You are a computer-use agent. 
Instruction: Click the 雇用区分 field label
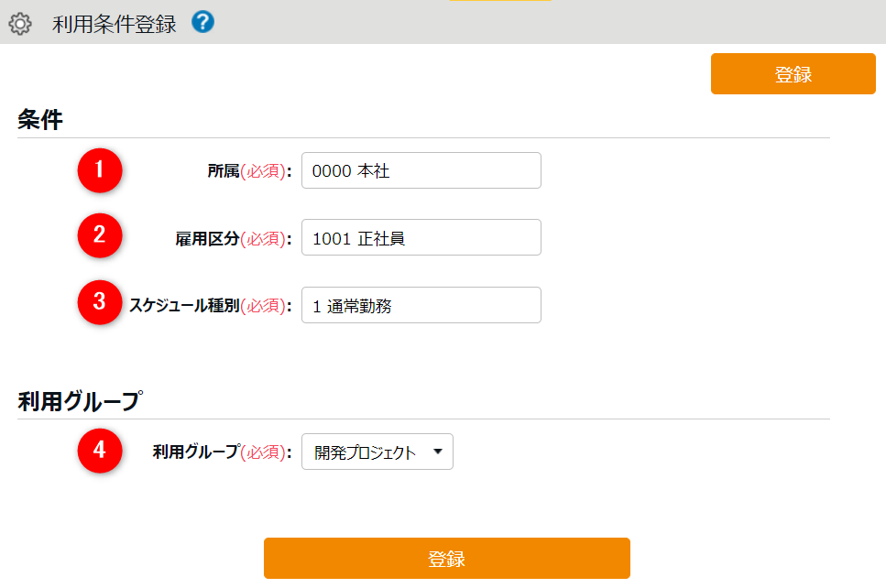pyautogui.click(x=207, y=239)
